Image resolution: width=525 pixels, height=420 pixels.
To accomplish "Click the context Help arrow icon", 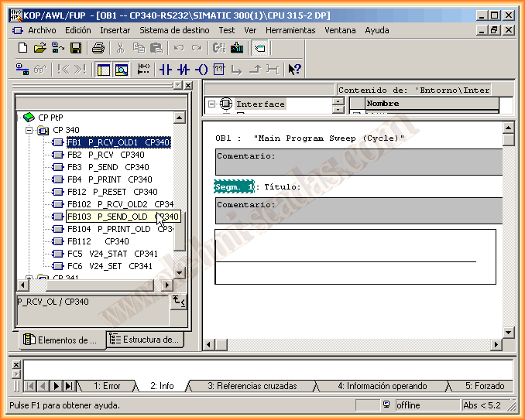I will point(294,70).
